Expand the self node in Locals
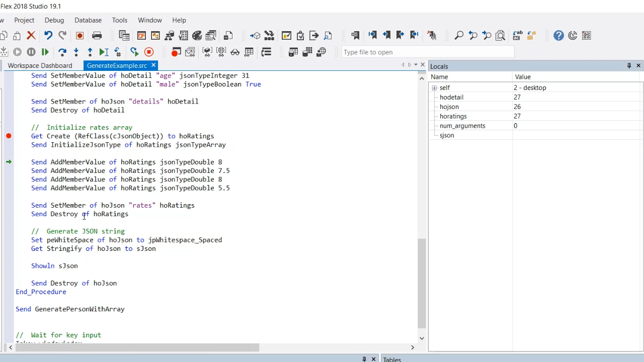644x362 pixels. coord(434,87)
